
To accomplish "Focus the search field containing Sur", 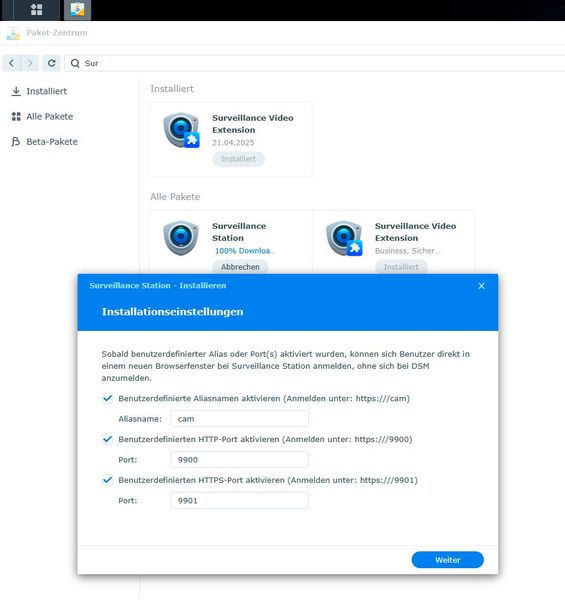I will (x=314, y=63).
